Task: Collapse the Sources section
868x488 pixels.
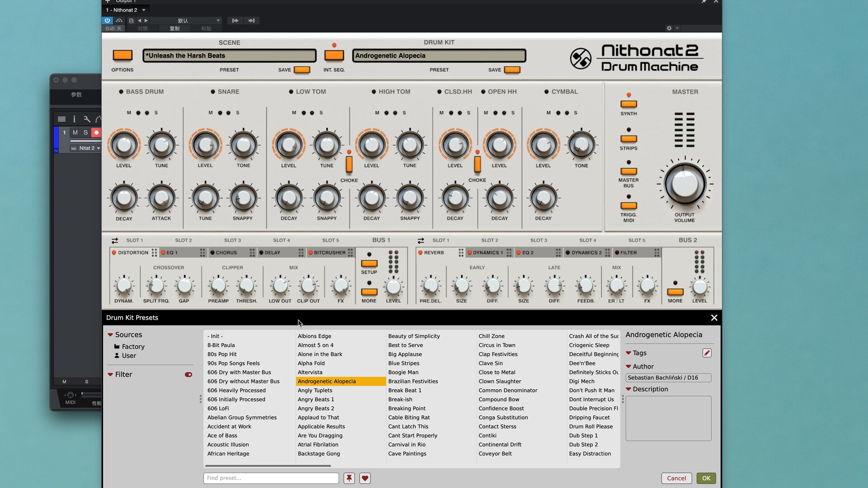Action: click(x=110, y=335)
